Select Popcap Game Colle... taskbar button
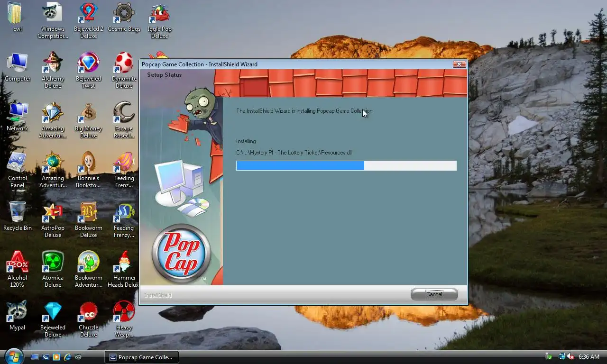Screen dimensions: 607x364 [141, 357]
